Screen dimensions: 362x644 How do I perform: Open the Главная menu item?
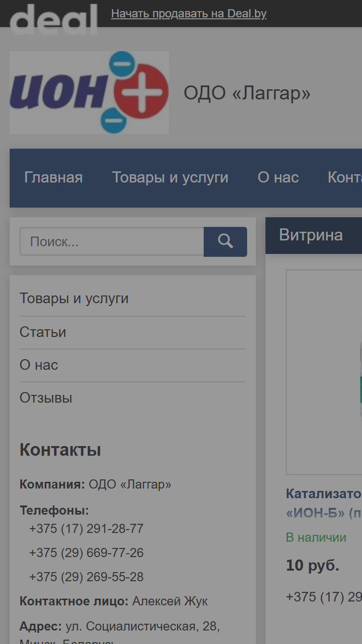(54, 178)
